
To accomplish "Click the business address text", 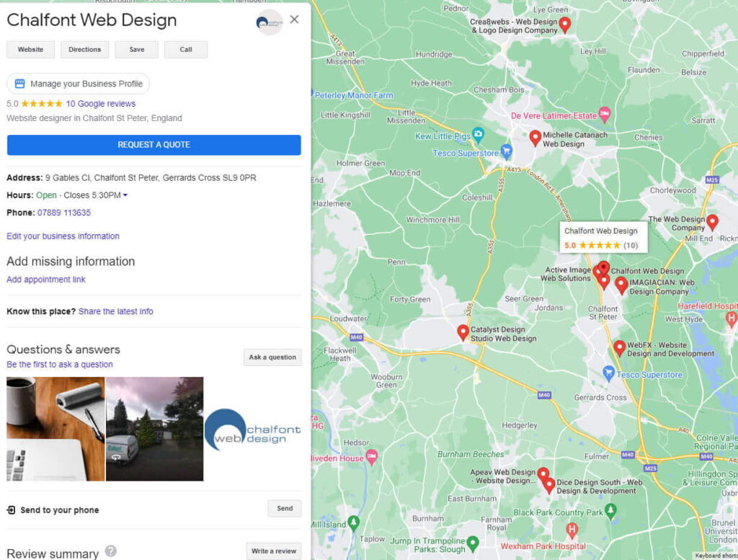I will [x=151, y=178].
